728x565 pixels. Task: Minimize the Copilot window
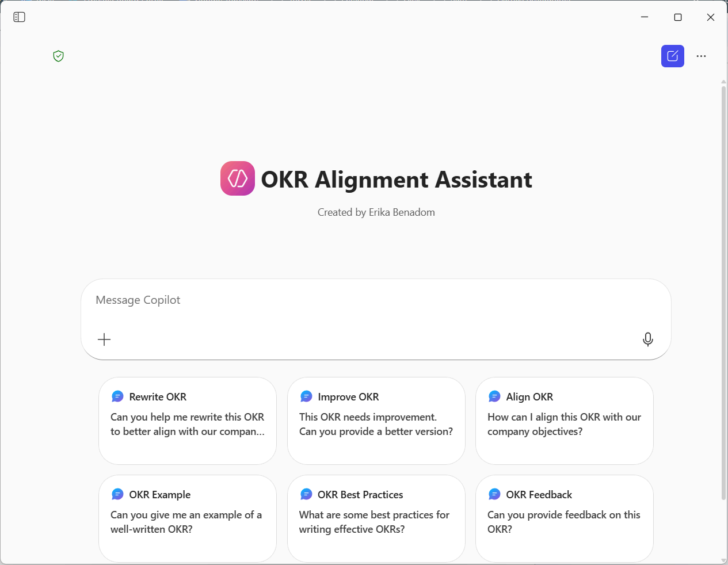tap(645, 17)
